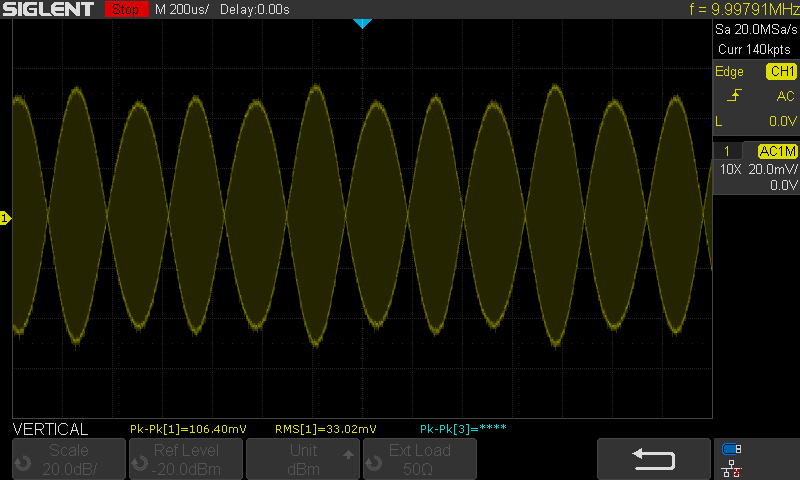Click the trigger level L 0.0V

coord(756,121)
